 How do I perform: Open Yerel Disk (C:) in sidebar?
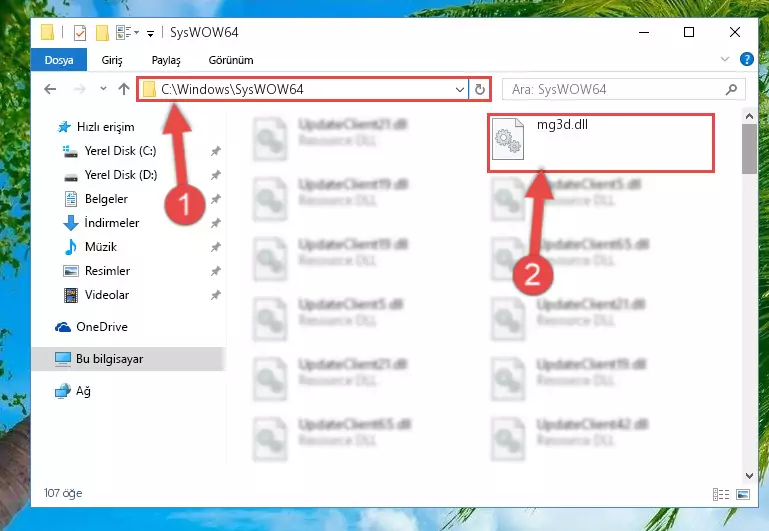pyautogui.click(x=110, y=151)
